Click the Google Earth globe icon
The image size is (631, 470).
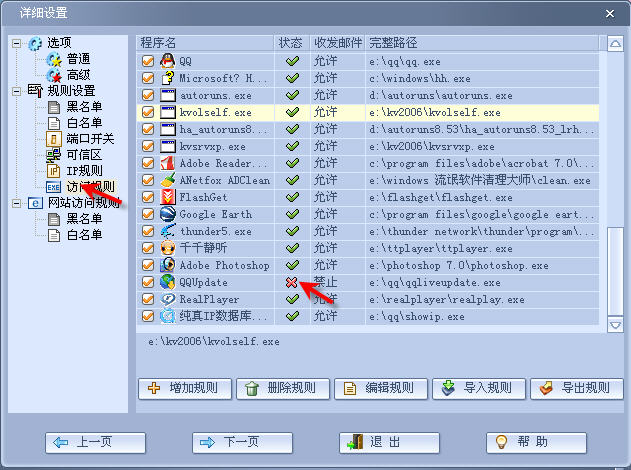coord(167,214)
